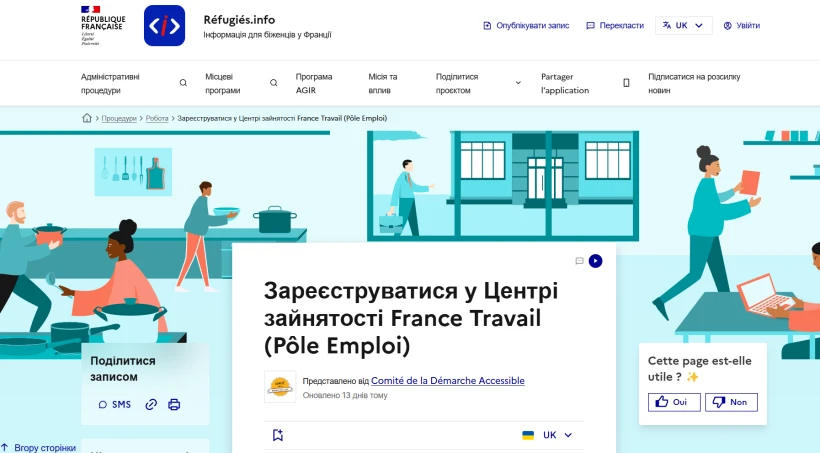Open the article language UK dropdown

tap(548, 435)
